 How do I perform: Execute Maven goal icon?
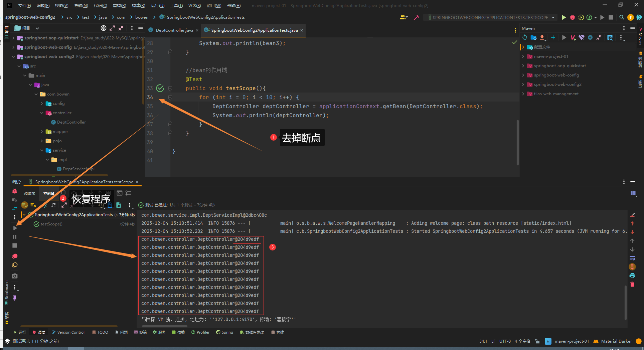(x=573, y=37)
